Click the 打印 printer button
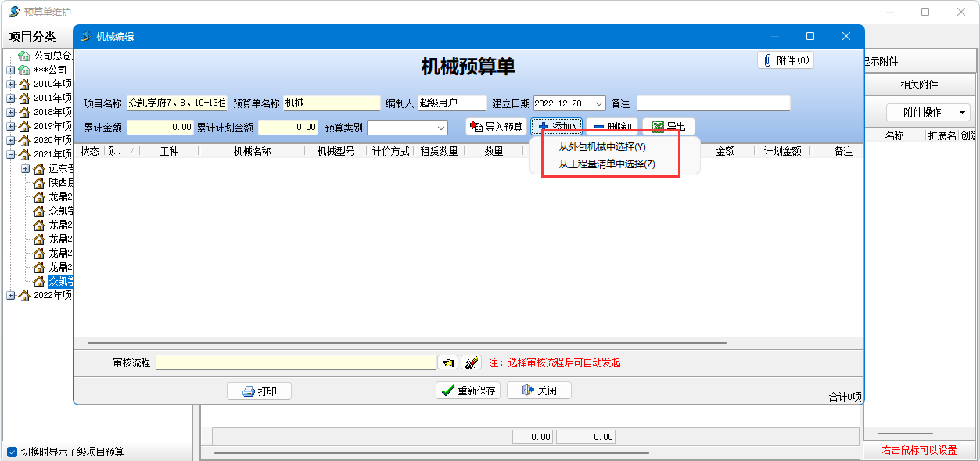 259,391
